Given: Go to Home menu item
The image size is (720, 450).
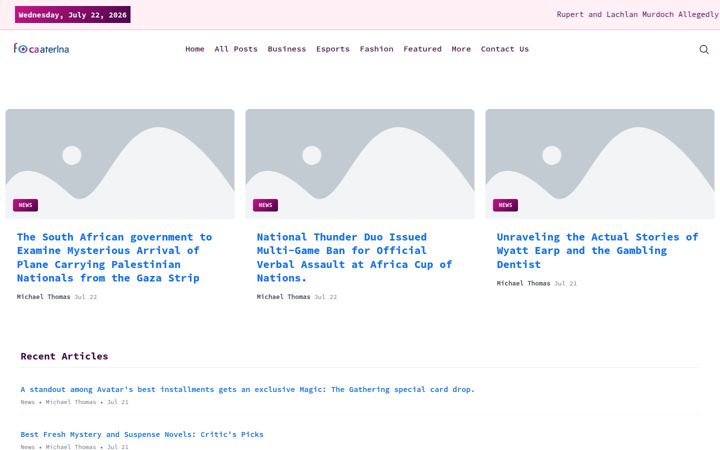Looking at the screenshot, I should coord(195,49).
